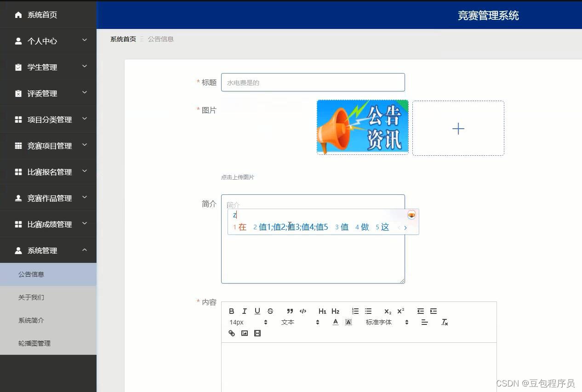
Task: Apply subscript formatting in the editor
Action: tap(388, 311)
